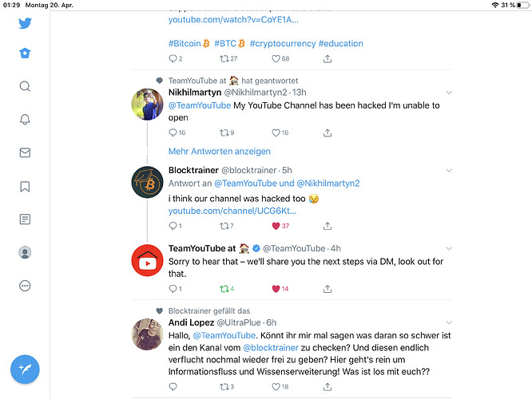Open the #cryptocurrency hashtag
Viewport: 532px width, 399px height.
(x=282, y=43)
